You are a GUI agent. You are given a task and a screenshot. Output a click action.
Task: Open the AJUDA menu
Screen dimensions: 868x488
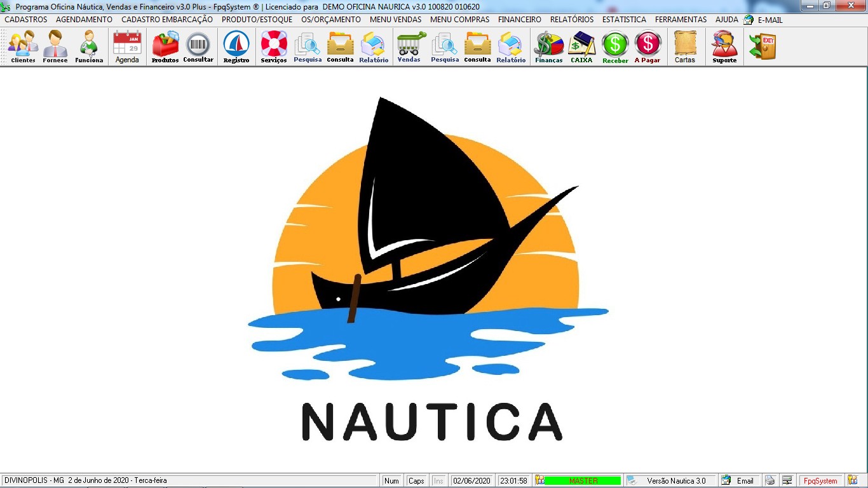point(727,20)
